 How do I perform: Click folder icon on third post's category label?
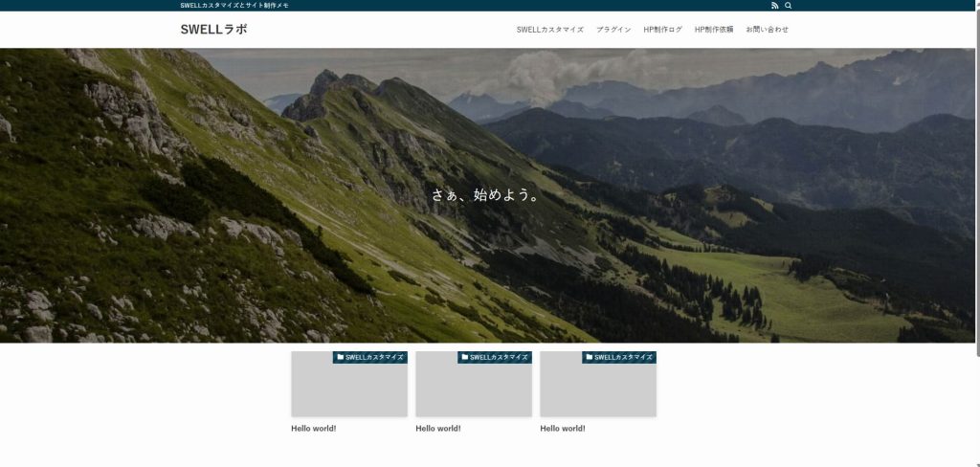tap(590, 357)
